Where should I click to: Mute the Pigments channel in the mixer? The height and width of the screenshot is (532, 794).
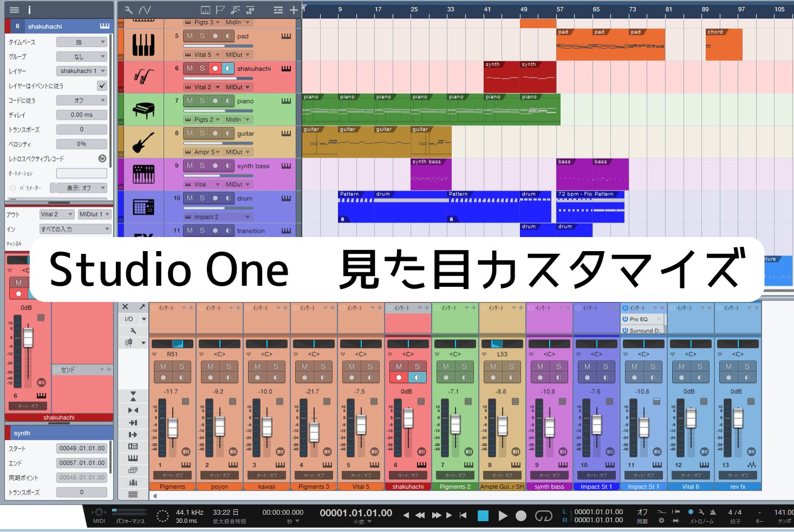pos(163,366)
